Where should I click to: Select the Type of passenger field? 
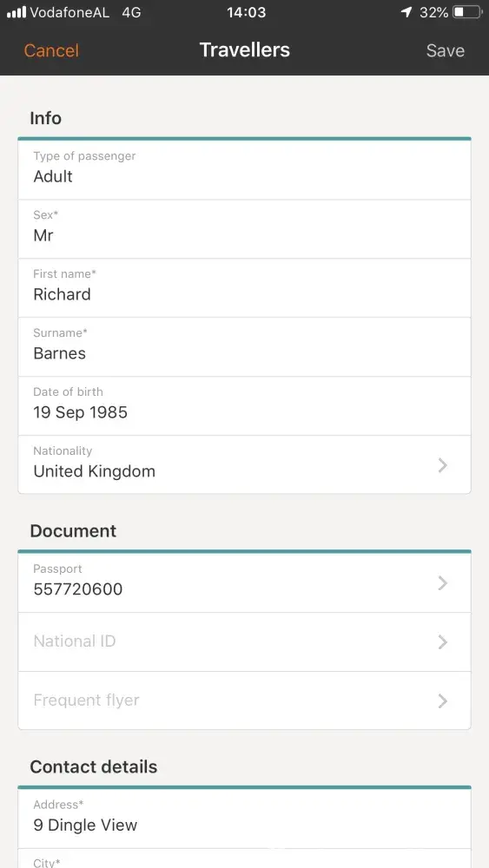click(244, 170)
